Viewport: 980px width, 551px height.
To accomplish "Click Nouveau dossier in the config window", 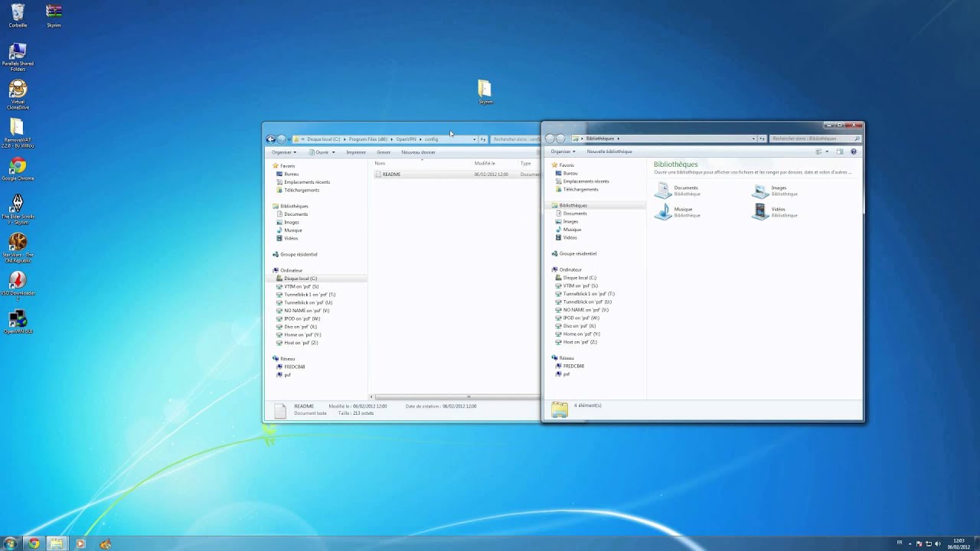I will [418, 152].
